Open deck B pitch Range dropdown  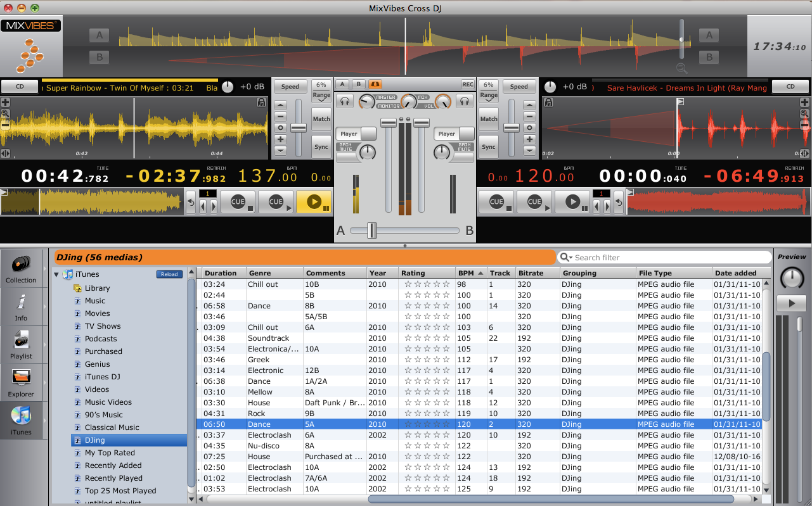pos(489,95)
